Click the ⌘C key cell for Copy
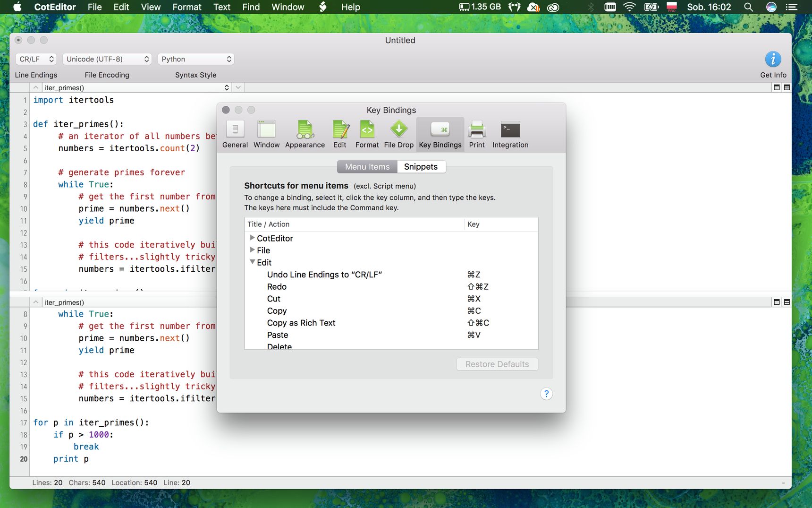 (x=474, y=311)
